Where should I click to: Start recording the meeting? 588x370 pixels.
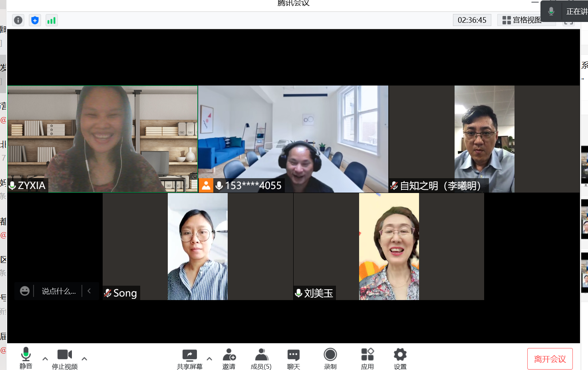(x=330, y=358)
